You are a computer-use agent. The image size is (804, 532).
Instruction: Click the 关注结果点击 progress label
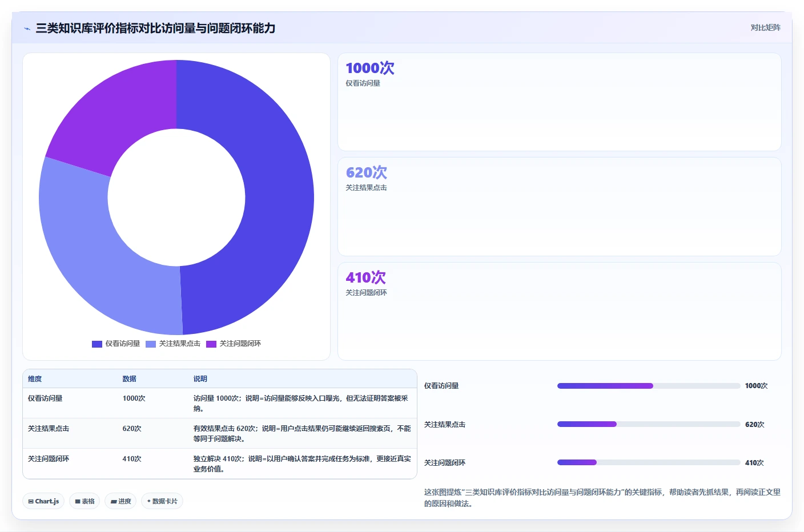445,425
